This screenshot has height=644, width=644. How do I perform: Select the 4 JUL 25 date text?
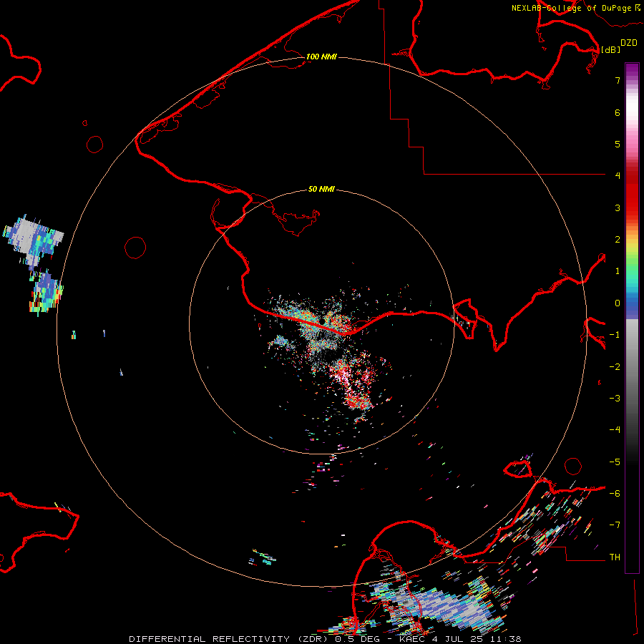coord(458,639)
